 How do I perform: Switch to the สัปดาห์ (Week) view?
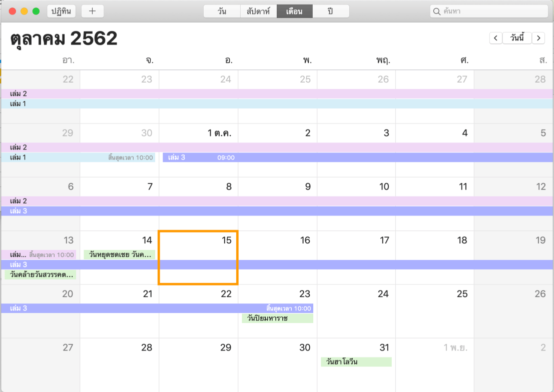pyautogui.click(x=258, y=10)
